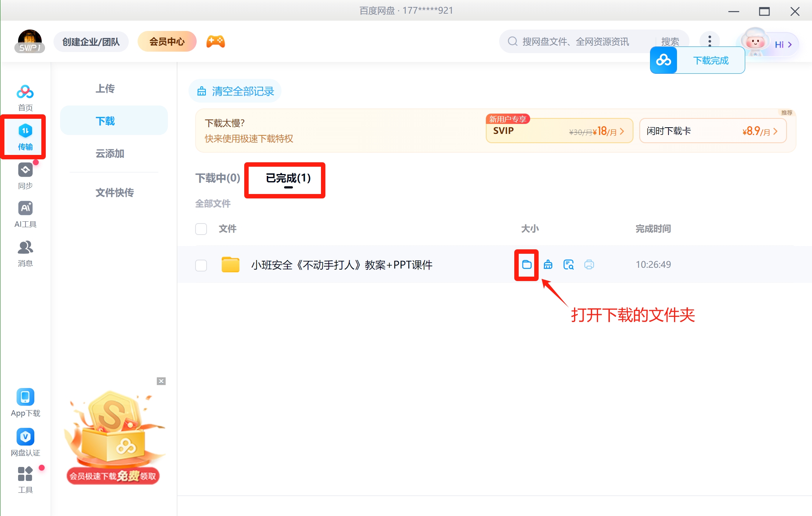812x516 pixels.
Task: Click the print icon in row
Action: [x=589, y=264]
